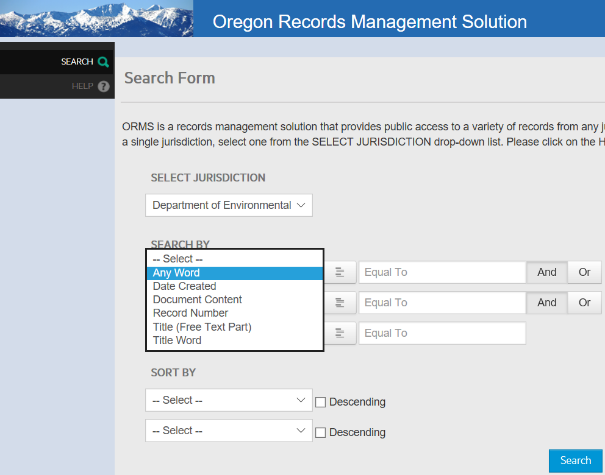Click the third row's search operator icon
605x475 pixels.
tap(340, 333)
